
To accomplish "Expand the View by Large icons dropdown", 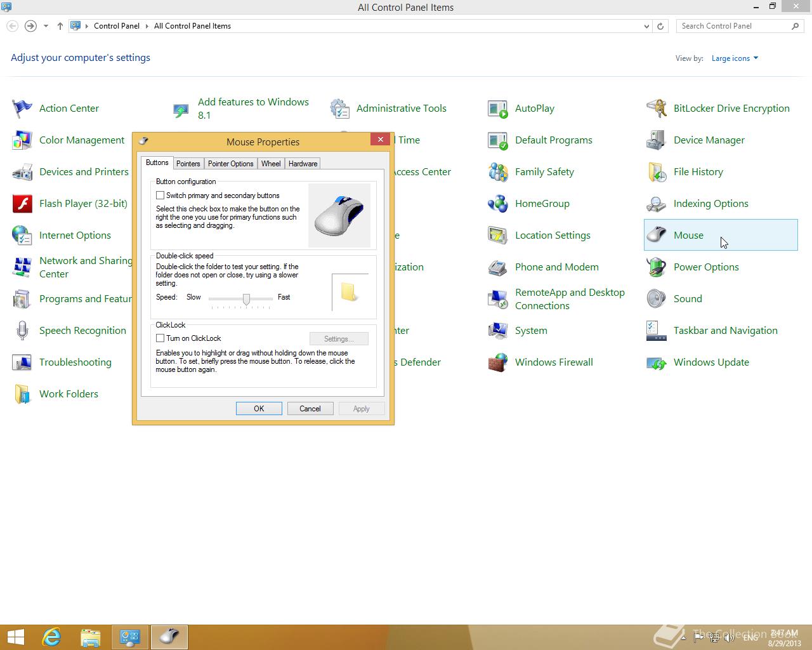I will pos(735,58).
